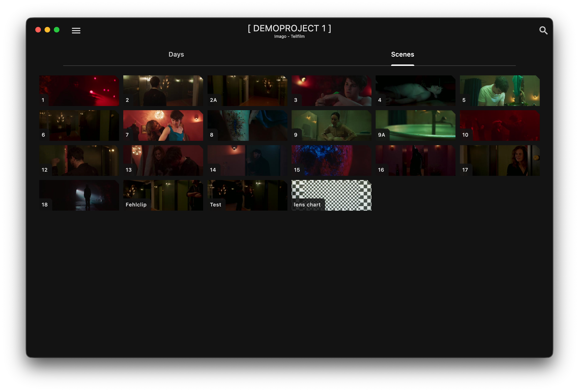Open scene 10
579x392 pixels.
pyautogui.click(x=499, y=125)
